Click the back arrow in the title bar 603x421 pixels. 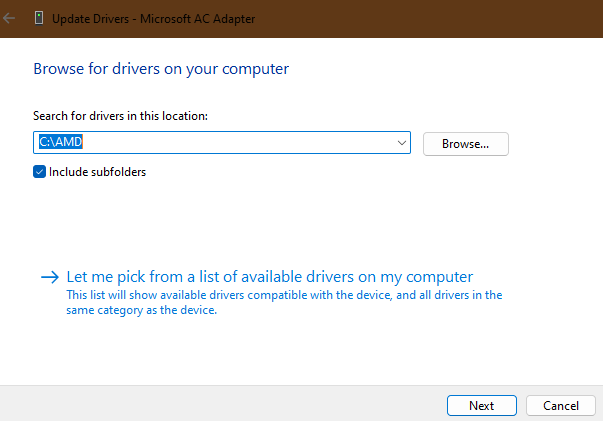10,18
